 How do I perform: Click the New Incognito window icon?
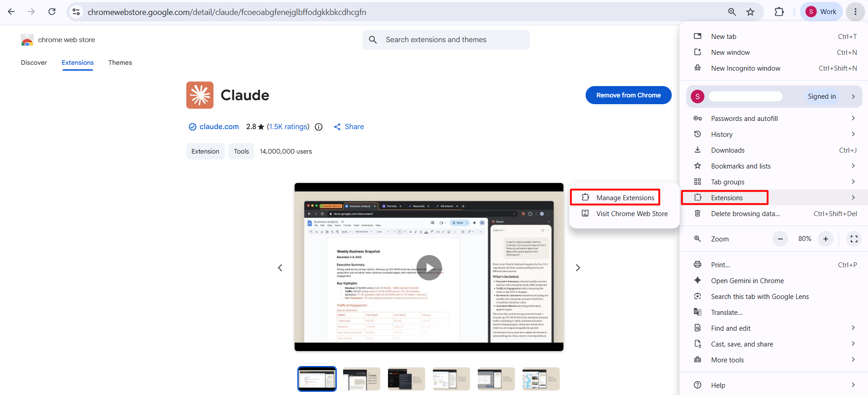point(698,68)
